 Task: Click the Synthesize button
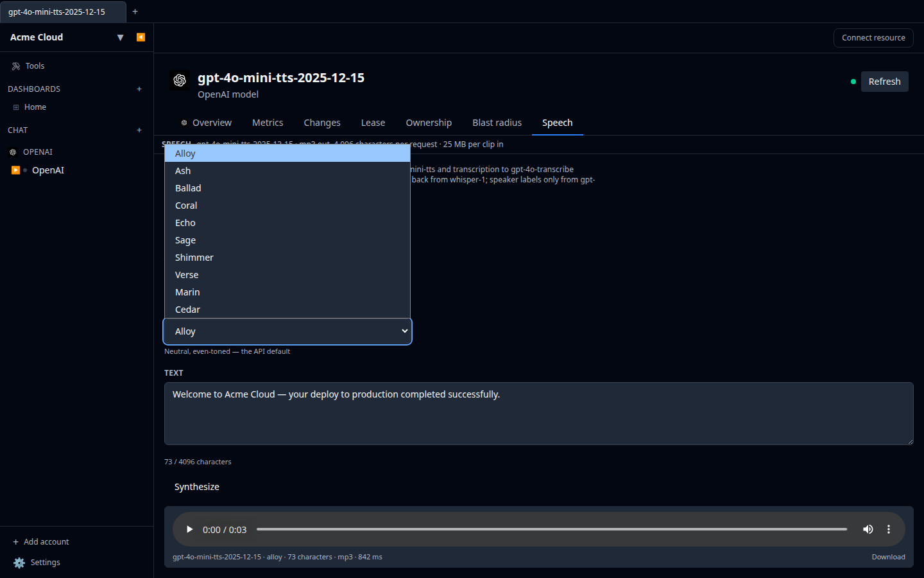tap(197, 487)
